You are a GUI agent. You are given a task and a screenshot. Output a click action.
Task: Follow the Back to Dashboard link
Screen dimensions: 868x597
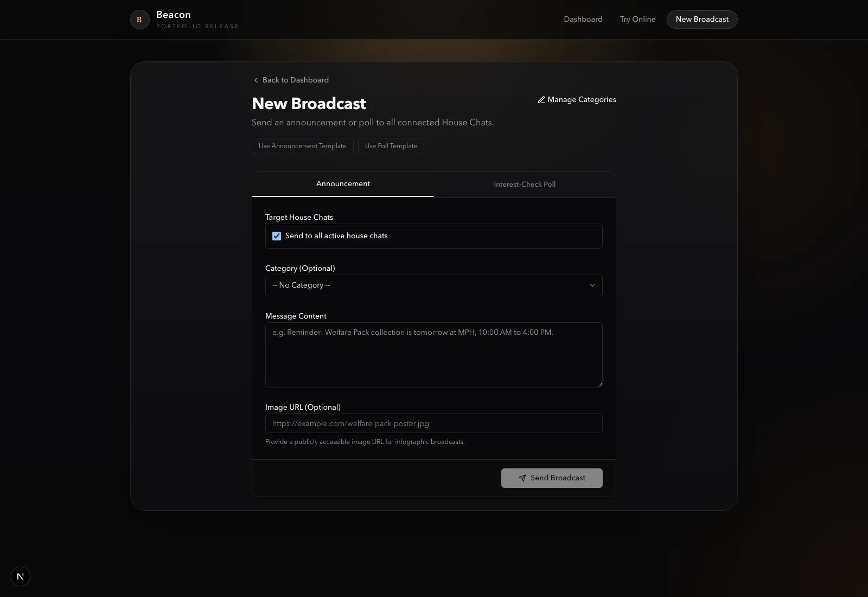[296, 80]
